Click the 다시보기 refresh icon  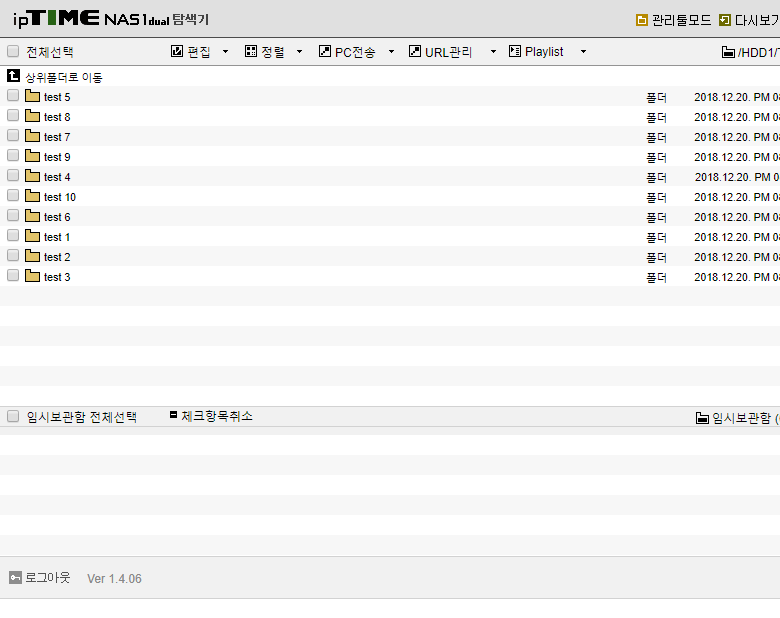click(x=725, y=20)
